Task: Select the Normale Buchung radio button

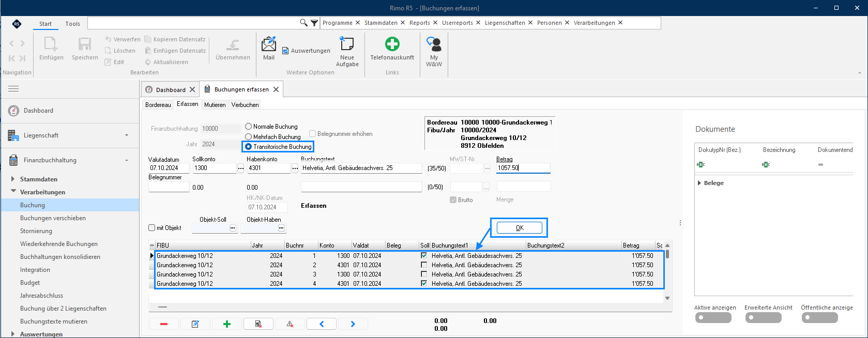Action: point(249,127)
